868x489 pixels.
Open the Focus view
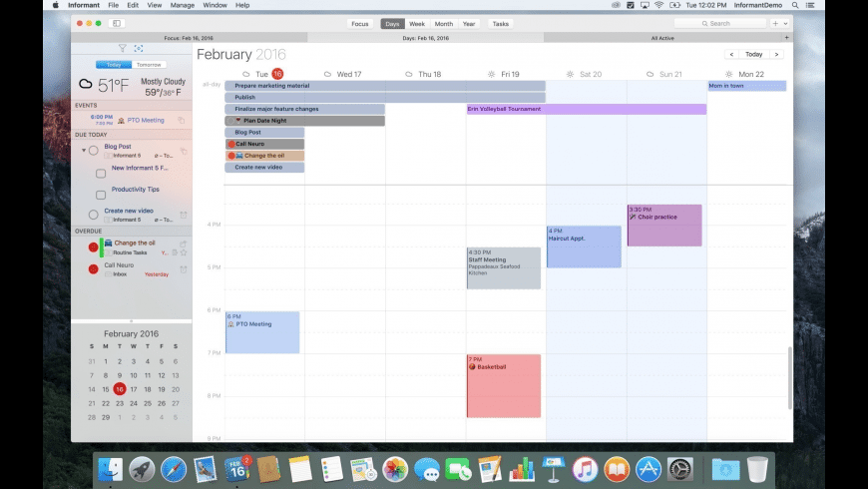[x=360, y=24]
